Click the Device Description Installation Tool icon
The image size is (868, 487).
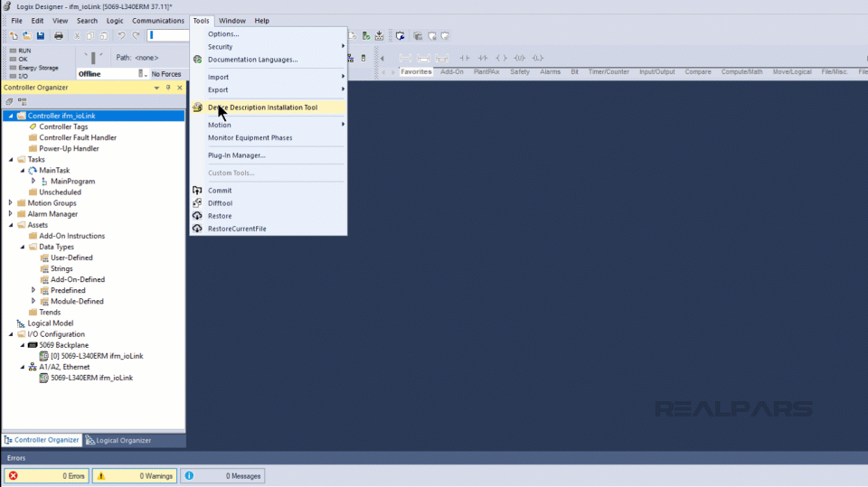pos(197,108)
